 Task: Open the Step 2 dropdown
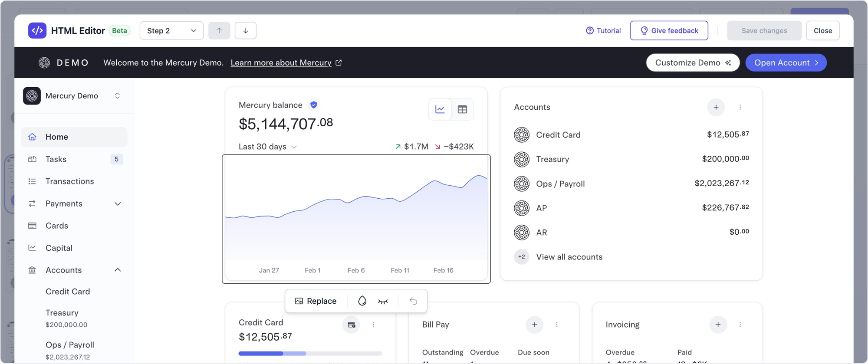[171, 30]
